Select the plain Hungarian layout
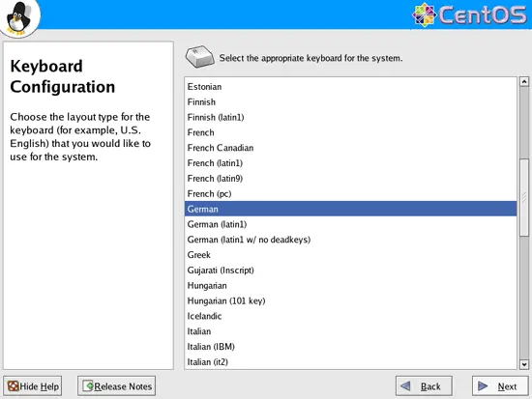This screenshot has width=532, height=399. coord(350,285)
